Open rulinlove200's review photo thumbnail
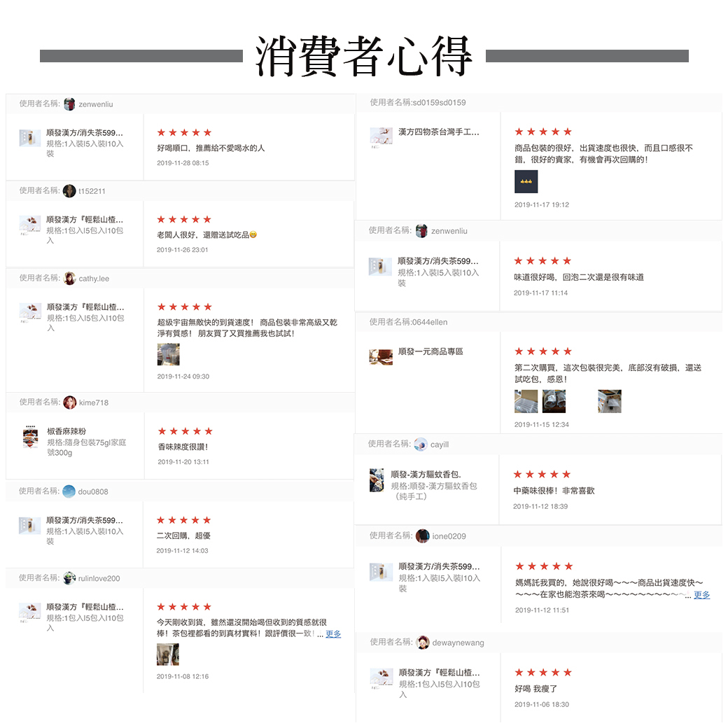This screenshot has height=728, width=728. click(168, 654)
